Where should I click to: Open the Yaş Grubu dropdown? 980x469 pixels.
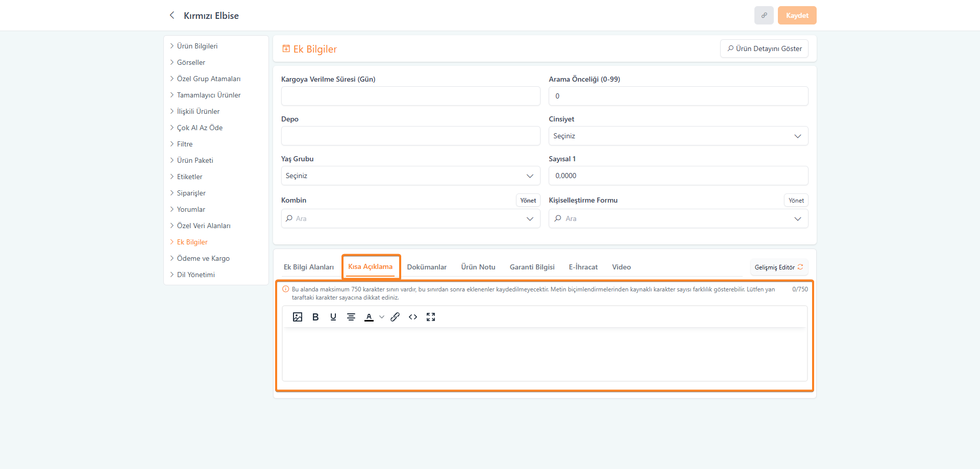click(x=410, y=176)
